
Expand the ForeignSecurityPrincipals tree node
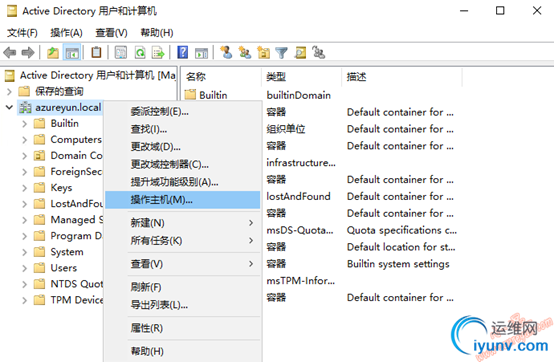(x=24, y=172)
